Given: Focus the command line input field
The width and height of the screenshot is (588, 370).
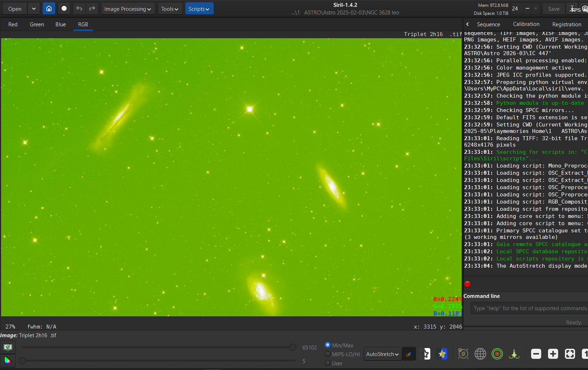Looking at the screenshot, I should [529, 308].
